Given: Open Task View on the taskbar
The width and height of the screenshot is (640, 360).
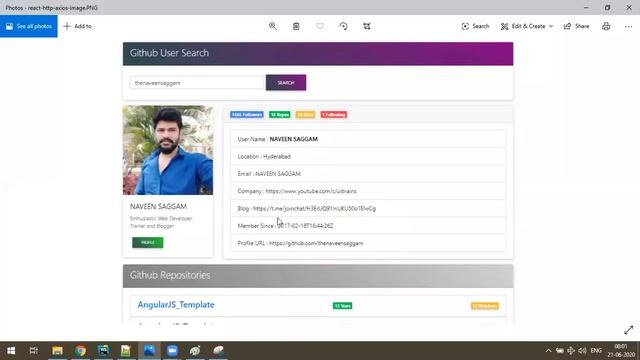Looking at the screenshot, I should [33, 351].
